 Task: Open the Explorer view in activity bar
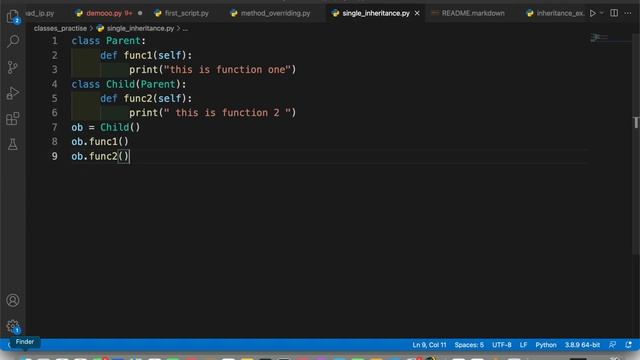pyautogui.click(x=13, y=16)
